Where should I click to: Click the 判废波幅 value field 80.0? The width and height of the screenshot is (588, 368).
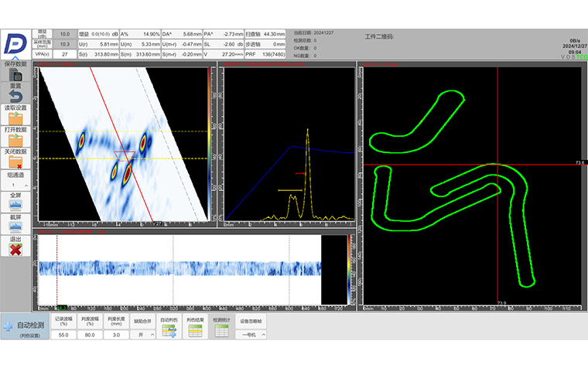(90, 335)
